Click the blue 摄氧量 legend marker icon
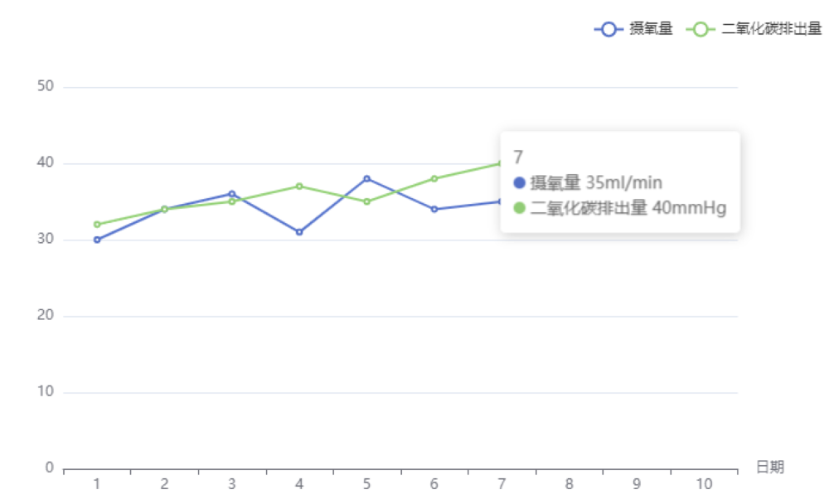This screenshot has height=504, width=829. 609,29
